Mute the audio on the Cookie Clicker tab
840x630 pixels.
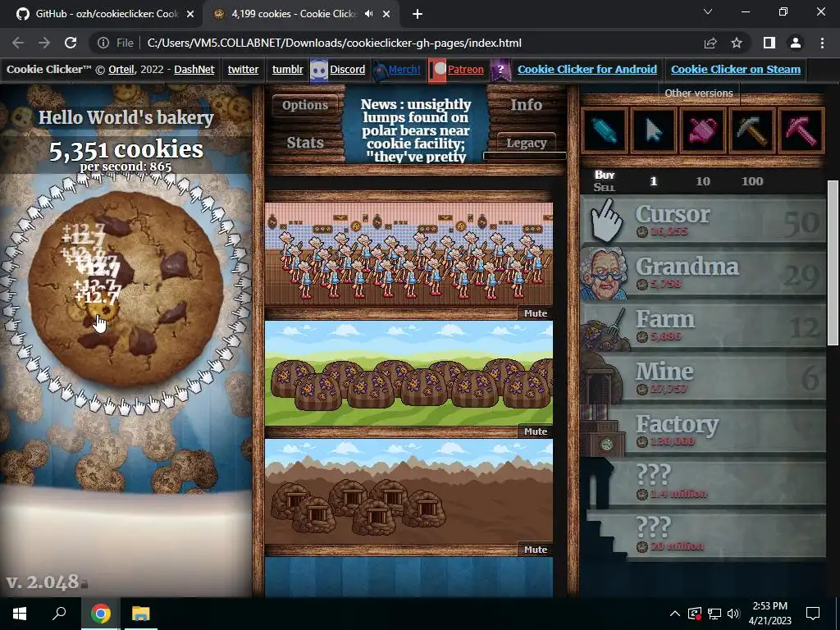click(368, 14)
